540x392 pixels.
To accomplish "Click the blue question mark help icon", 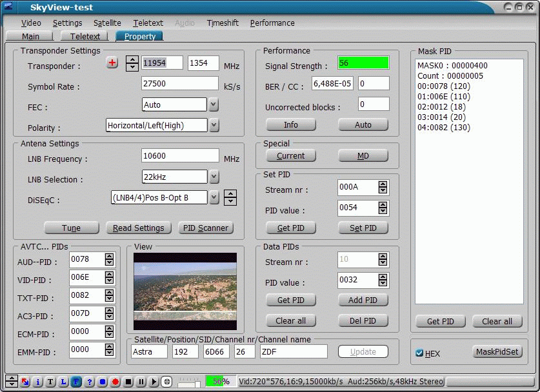I will click(x=90, y=382).
